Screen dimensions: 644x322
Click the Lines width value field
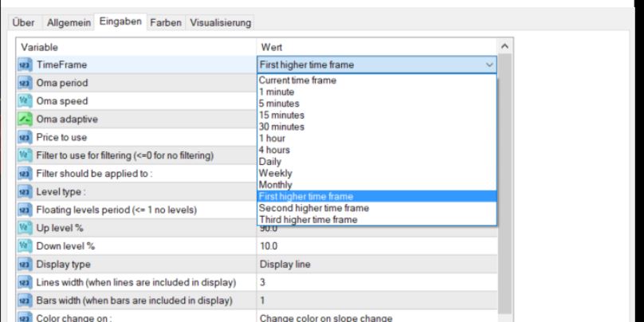point(375,283)
